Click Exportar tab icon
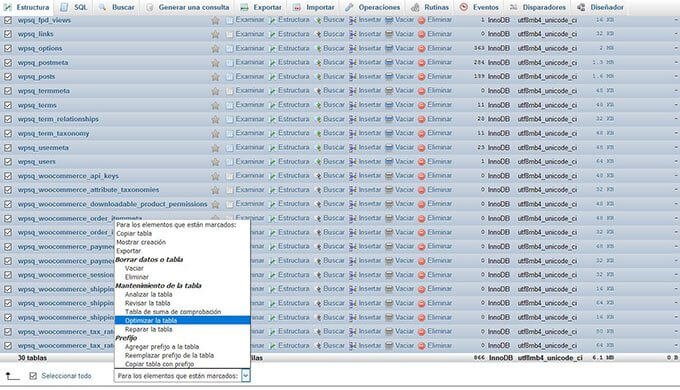680x390 pixels. click(244, 7)
